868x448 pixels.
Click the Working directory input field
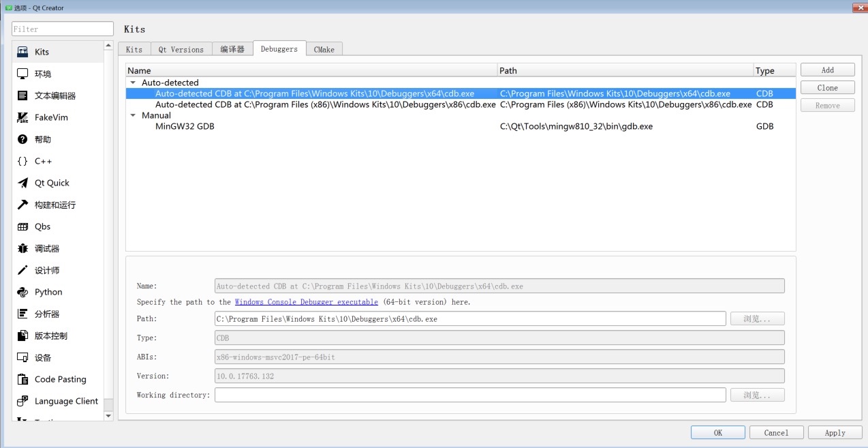pyautogui.click(x=470, y=395)
